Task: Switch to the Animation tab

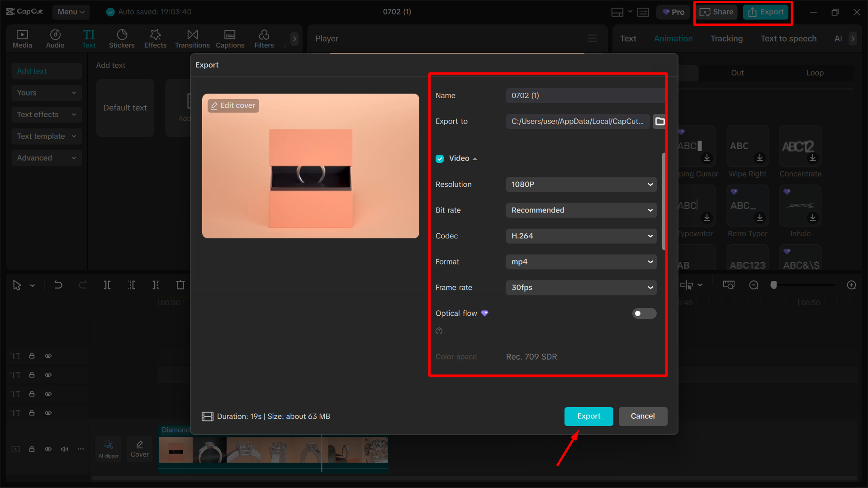Action: [x=673, y=38]
